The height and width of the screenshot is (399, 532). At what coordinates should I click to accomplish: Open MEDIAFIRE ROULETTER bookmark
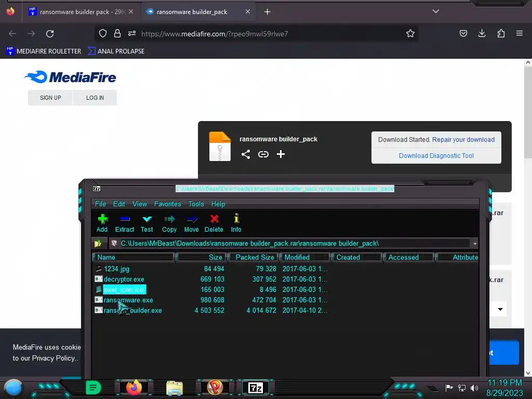coord(44,51)
